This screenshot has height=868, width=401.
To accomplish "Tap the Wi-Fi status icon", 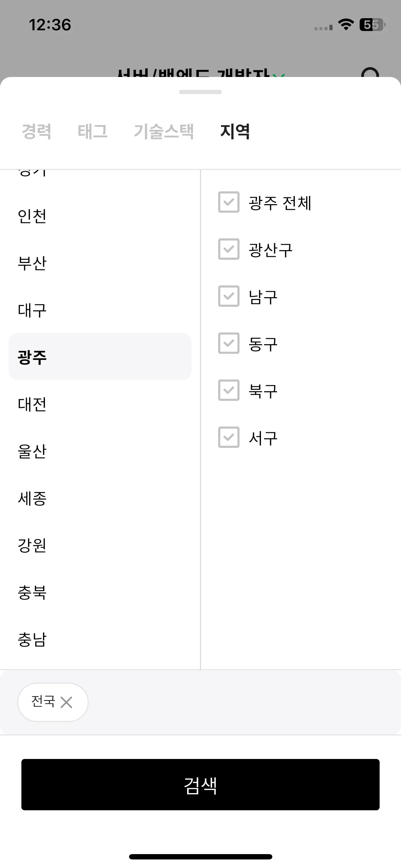I will [345, 25].
